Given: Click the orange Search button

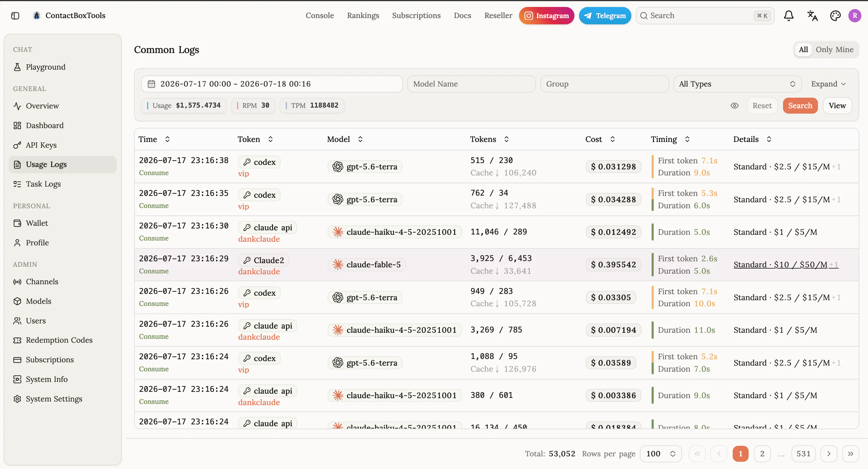Looking at the screenshot, I should tap(800, 106).
